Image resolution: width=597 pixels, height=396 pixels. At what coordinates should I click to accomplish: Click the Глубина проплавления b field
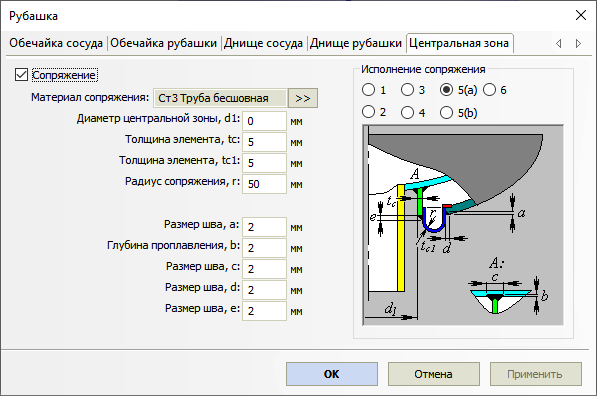pyautogui.click(x=264, y=248)
